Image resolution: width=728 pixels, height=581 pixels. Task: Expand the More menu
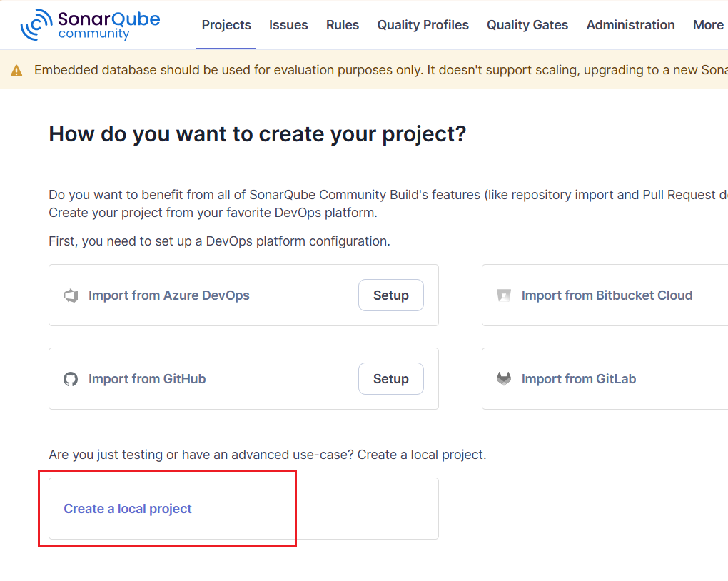[x=709, y=24]
